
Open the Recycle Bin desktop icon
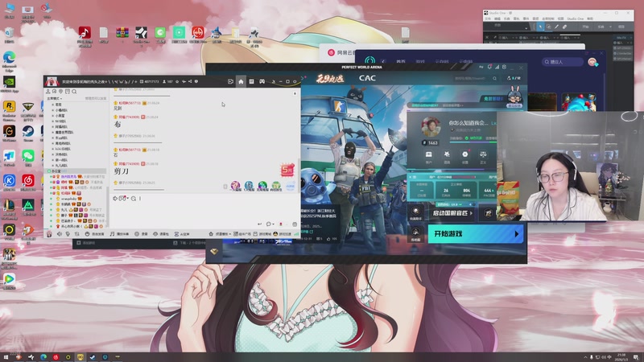click(x=9, y=32)
